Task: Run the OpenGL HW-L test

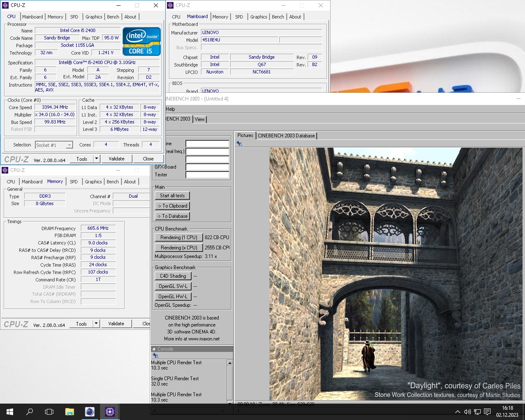Action: tap(173, 297)
